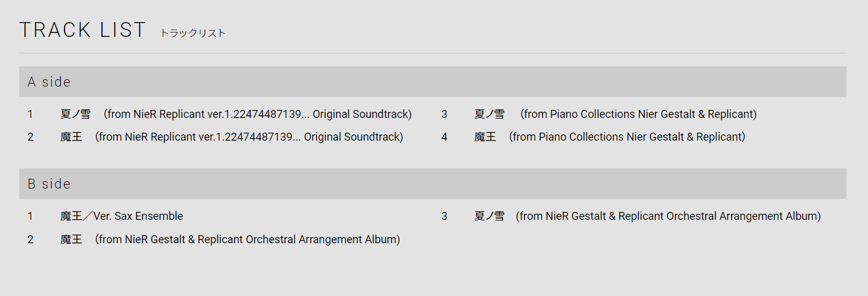Open B side track 2 魔王 title
This screenshot has width=868, height=296.
[x=71, y=240]
